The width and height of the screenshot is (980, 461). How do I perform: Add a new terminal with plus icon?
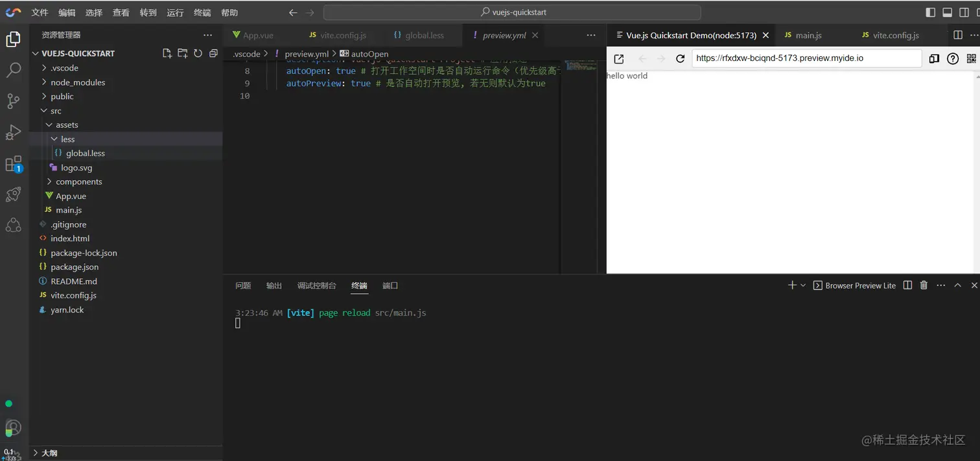click(x=792, y=285)
